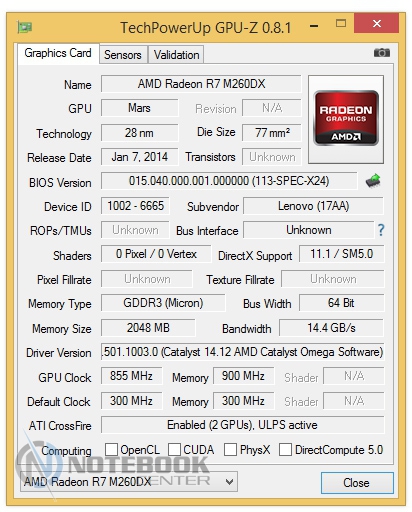
Task: Close window with red X
Action: click(376, 23)
